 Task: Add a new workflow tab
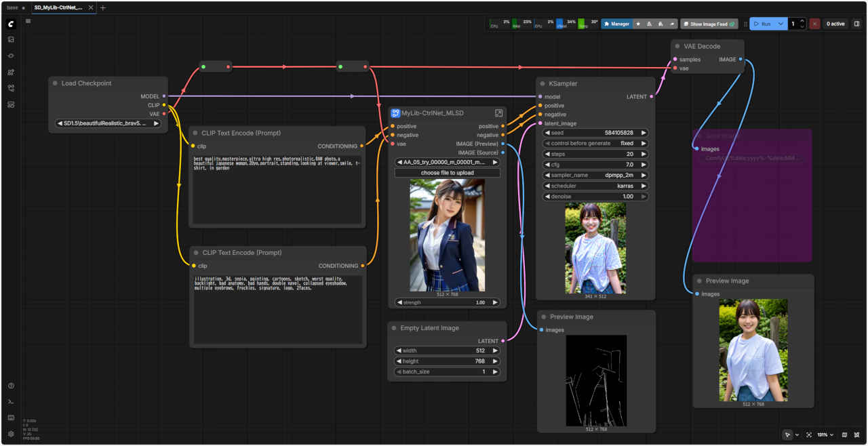103,7
